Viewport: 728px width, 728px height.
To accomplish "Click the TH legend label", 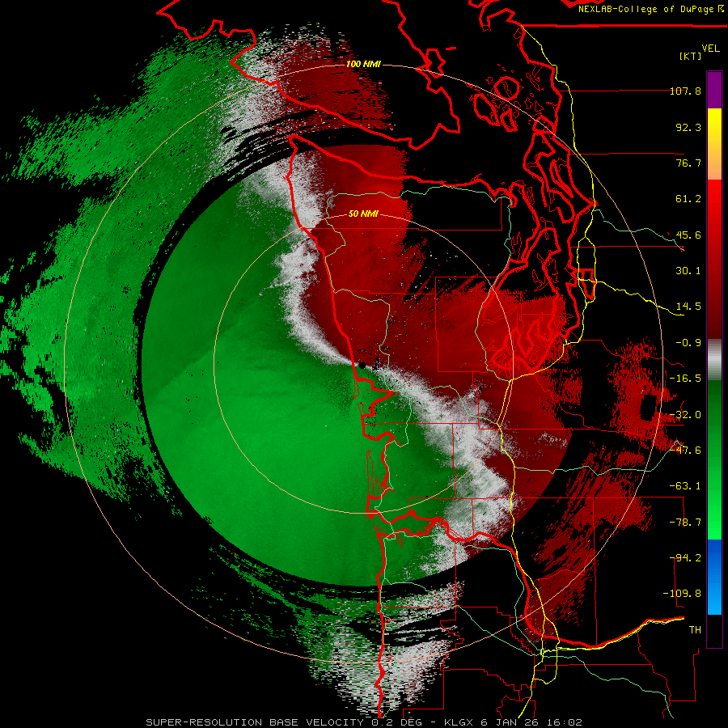I will (695, 630).
